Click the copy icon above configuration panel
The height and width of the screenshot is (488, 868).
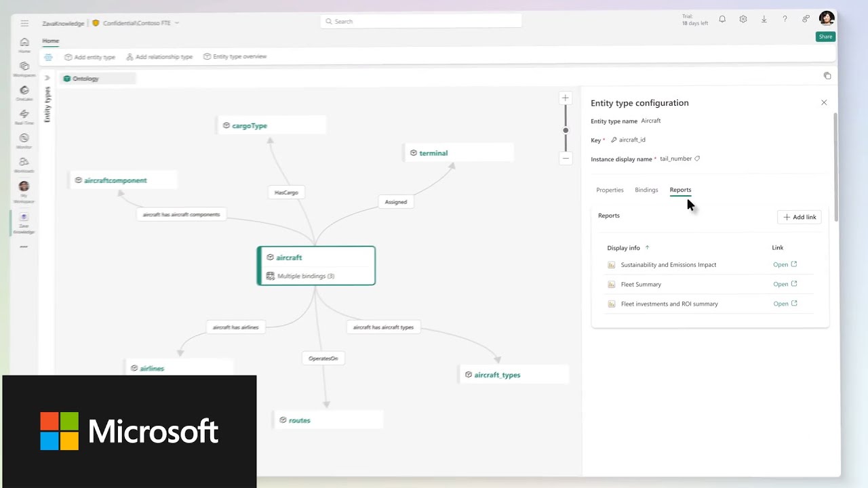pos(827,76)
